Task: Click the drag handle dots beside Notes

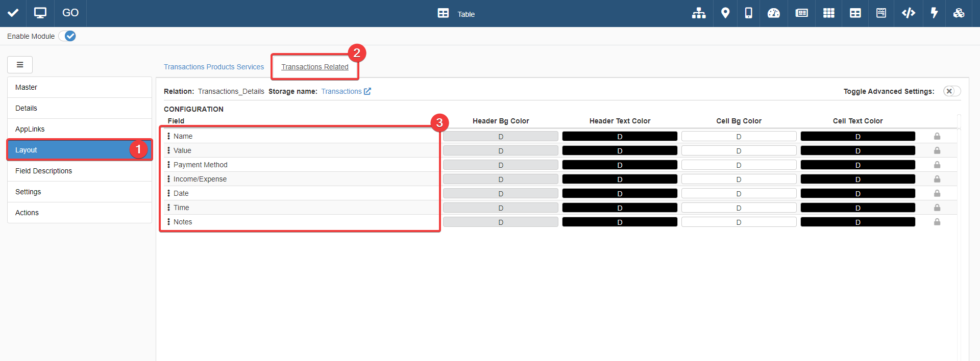Action: tap(168, 222)
